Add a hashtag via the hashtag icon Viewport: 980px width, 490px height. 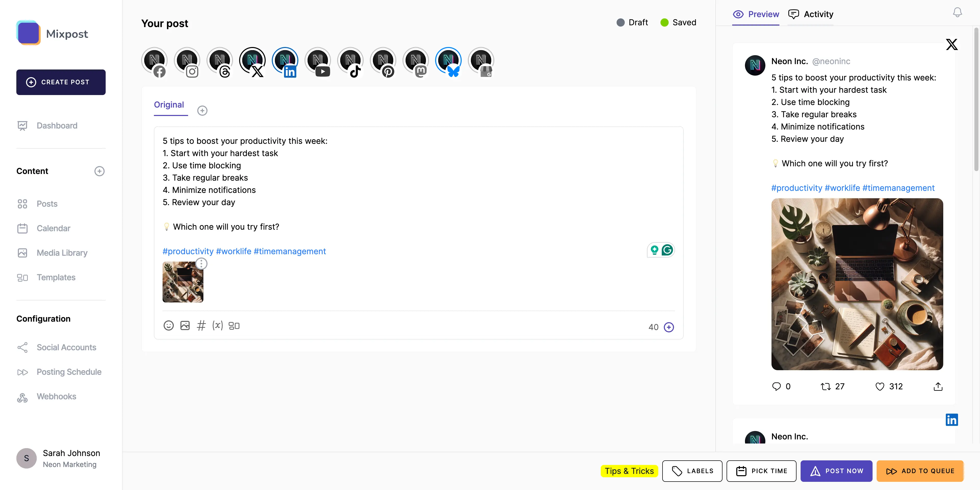coord(201,325)
